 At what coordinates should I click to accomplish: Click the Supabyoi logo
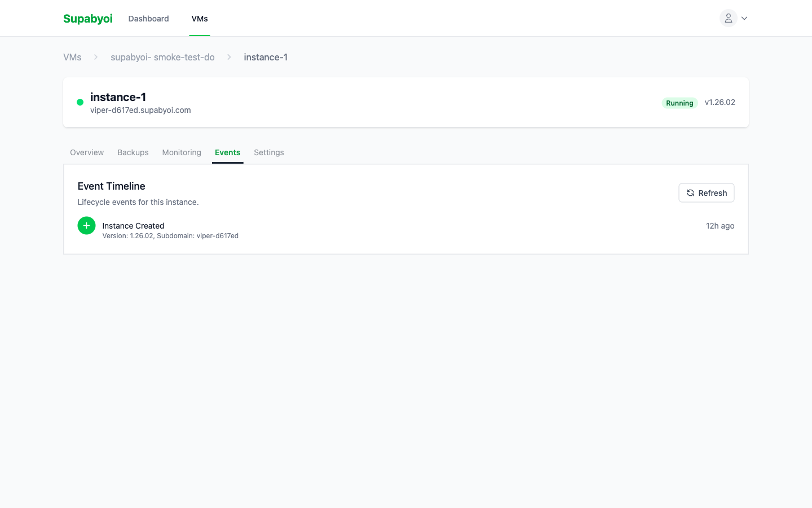tap(87, 18)
